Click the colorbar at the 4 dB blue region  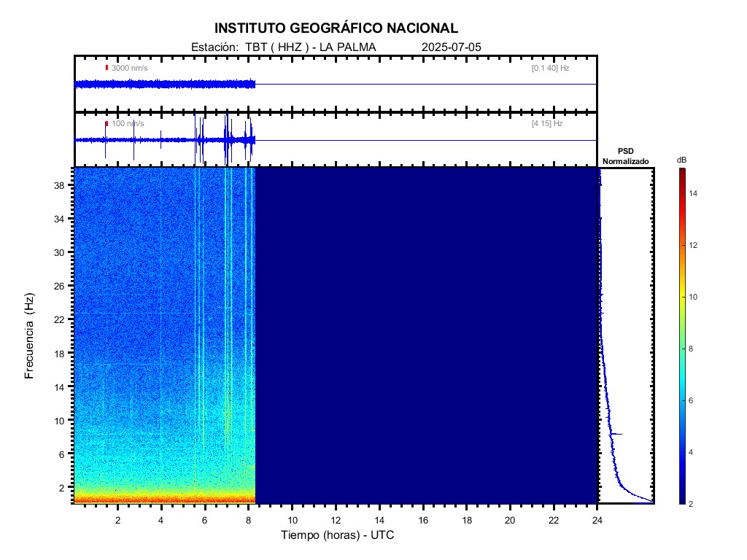pos(683,452)
